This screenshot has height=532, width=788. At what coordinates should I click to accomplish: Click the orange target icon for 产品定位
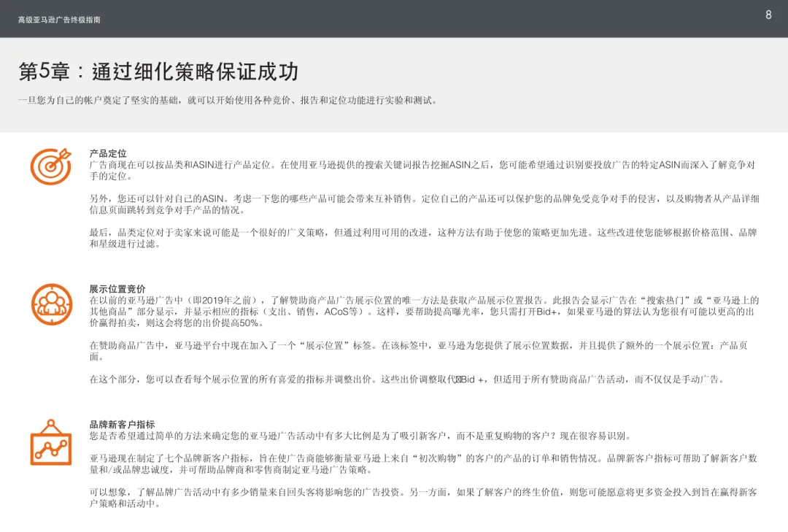[x=51, y=166]
